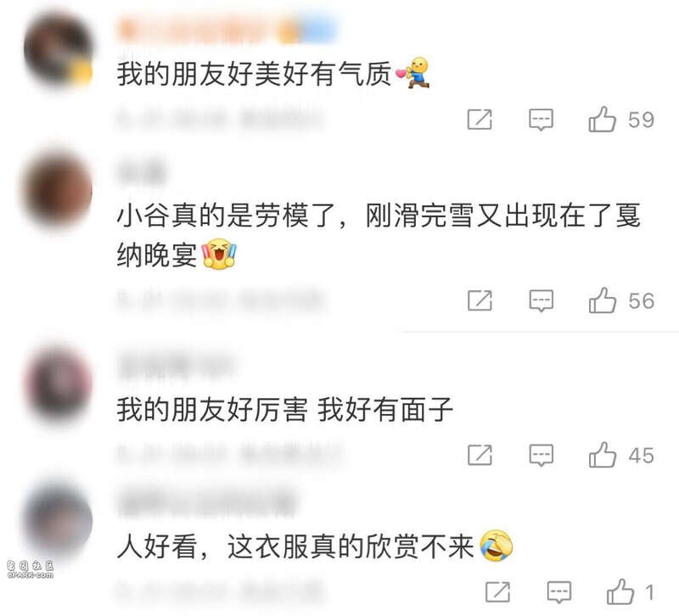Open avatar beside 人好看 comment
679x616 pixels.
pyautogui.click(x=58, y=519)
